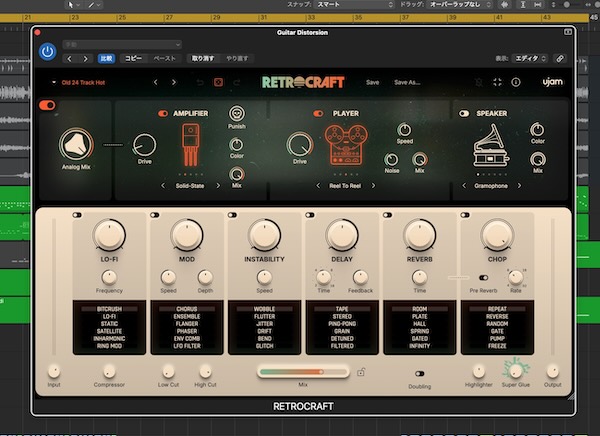
Task: Click the Player Drive knob
Action: [300, 145]
